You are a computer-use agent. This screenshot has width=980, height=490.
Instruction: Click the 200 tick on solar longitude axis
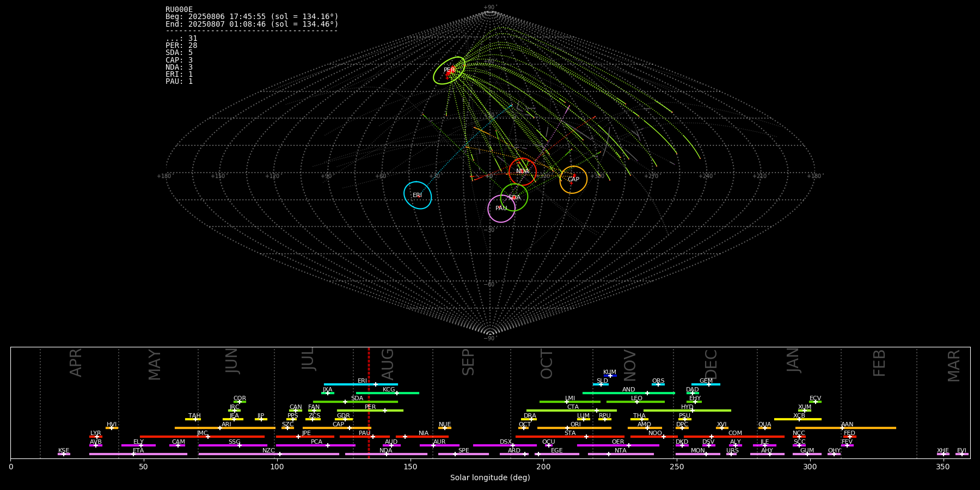[x=543, y=467]
